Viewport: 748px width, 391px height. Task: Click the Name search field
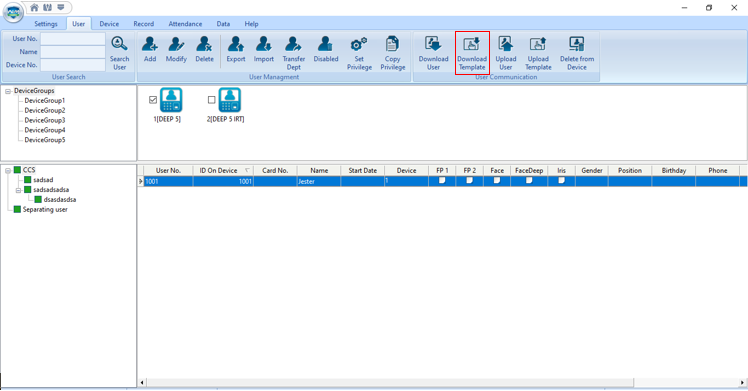[x=73, y=51]
